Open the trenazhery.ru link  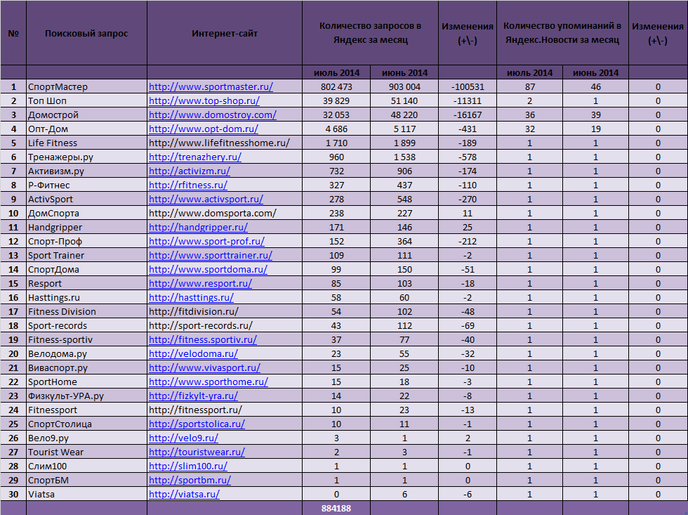195,157
